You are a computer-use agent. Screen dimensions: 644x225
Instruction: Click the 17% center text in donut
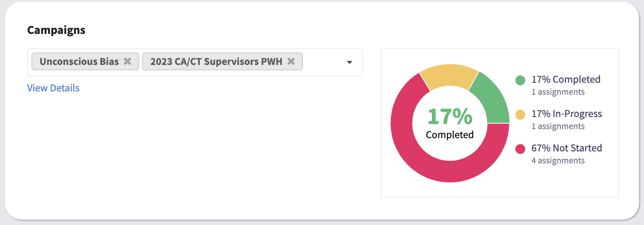point(450,116)
